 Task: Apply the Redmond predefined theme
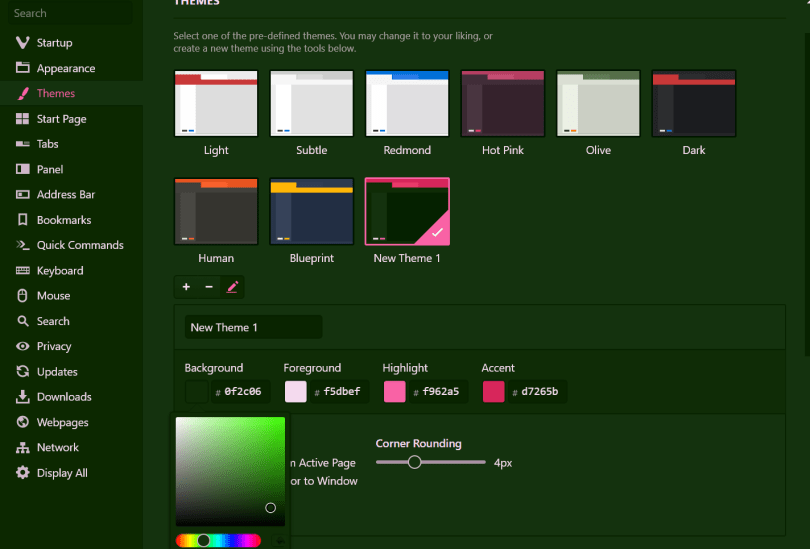(x=407, y=103)
